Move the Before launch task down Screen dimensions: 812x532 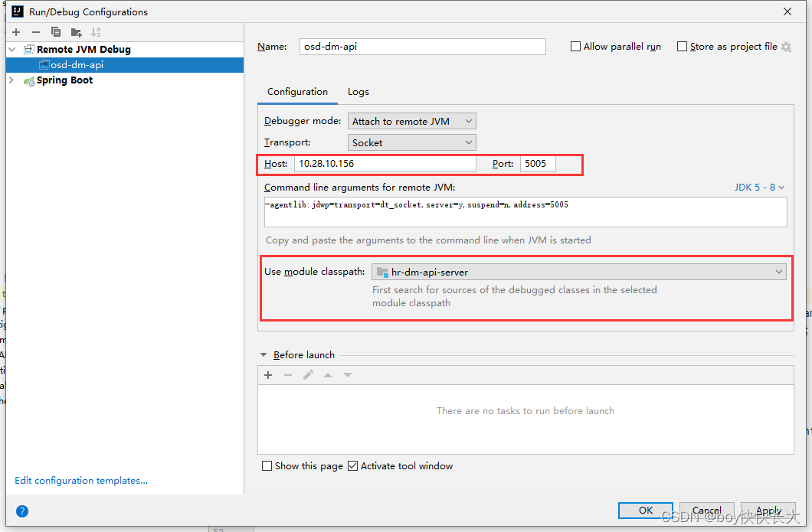coord(348,375)
